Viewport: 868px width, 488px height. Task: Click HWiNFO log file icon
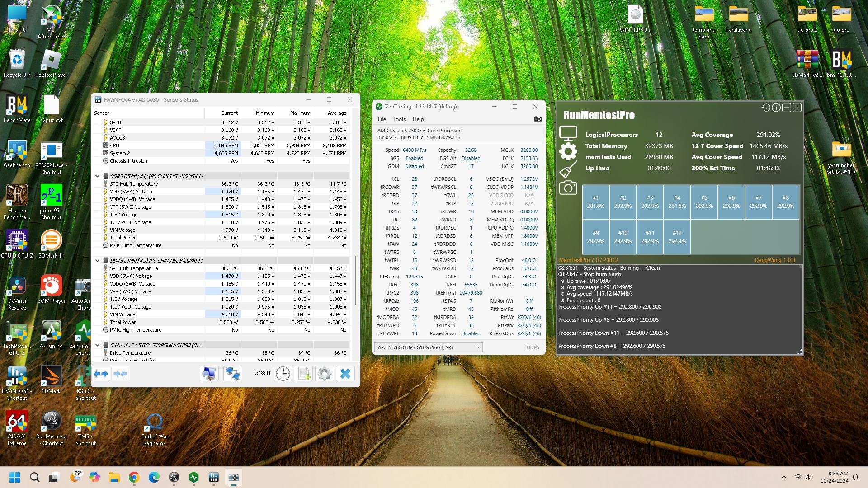303,374
